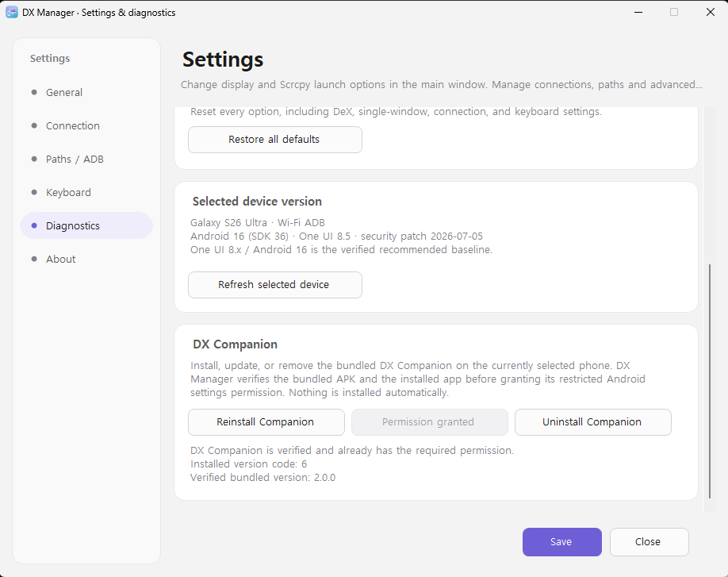Click the Reset every option description
Screen dimensions: 728x577
(396, 112)
